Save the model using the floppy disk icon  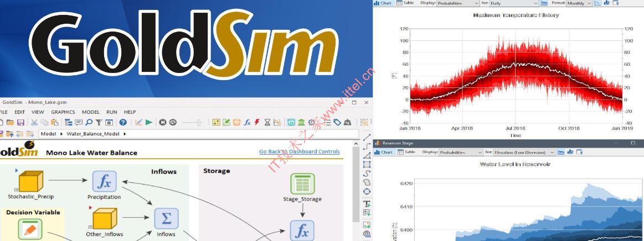(20, 122)
